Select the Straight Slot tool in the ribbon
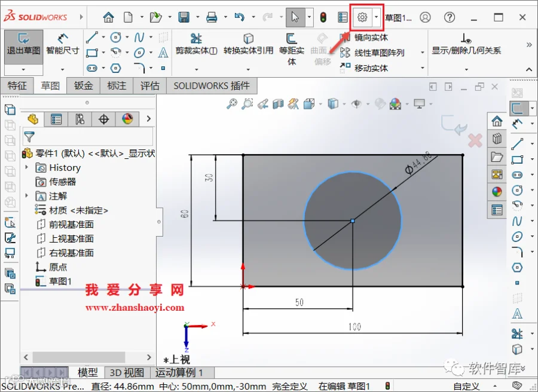 tap(92, 68)
